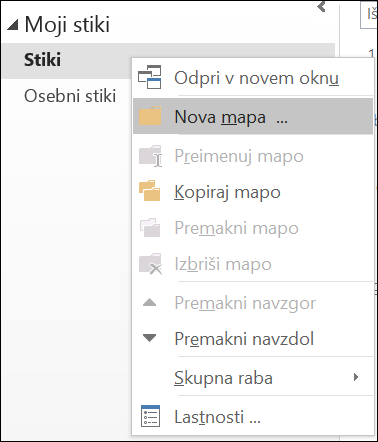Click the Lastnosti properties list icon

point(150,416)
